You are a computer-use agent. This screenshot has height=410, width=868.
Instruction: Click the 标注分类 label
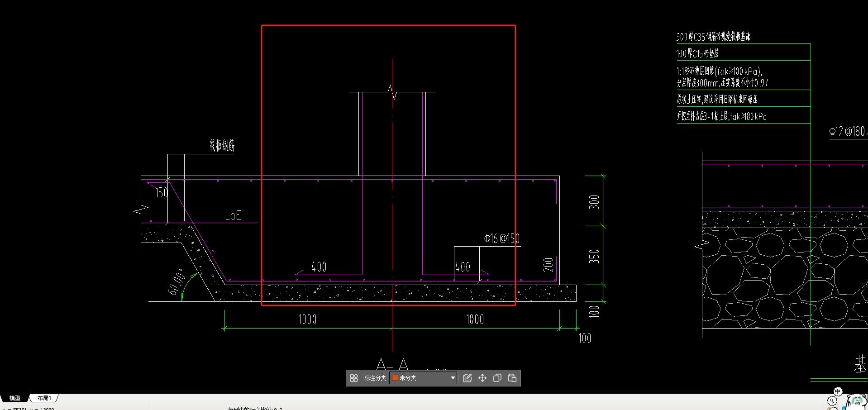(375, 378)
